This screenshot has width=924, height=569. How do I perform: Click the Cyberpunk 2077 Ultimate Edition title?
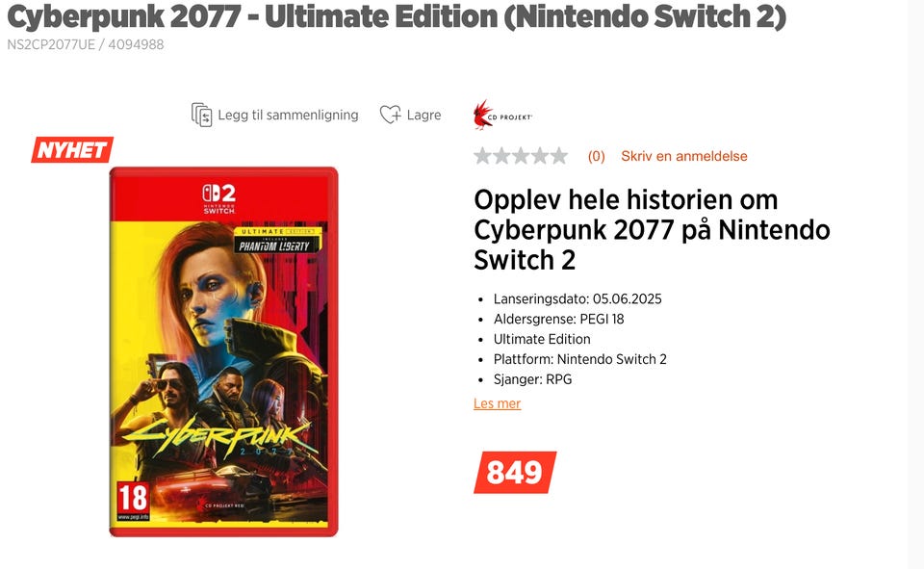397,16
